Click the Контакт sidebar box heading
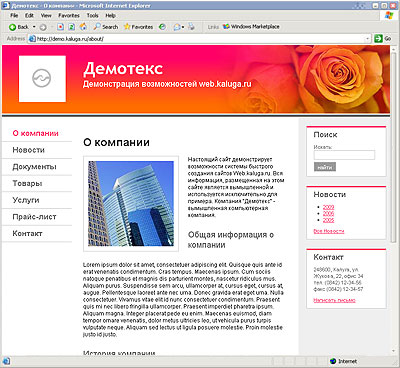The image size is (400, 368). point(328,257)
